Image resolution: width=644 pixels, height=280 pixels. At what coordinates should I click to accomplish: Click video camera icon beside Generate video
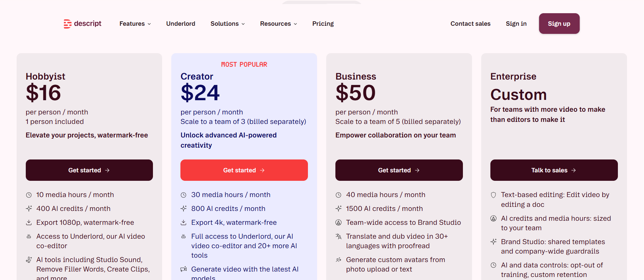[183, 269]
